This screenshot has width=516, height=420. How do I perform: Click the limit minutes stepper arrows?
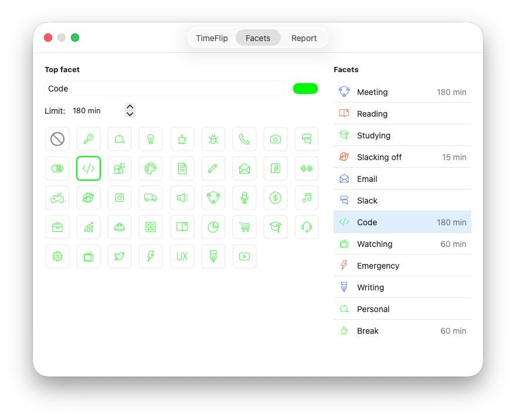coord(130,110)
